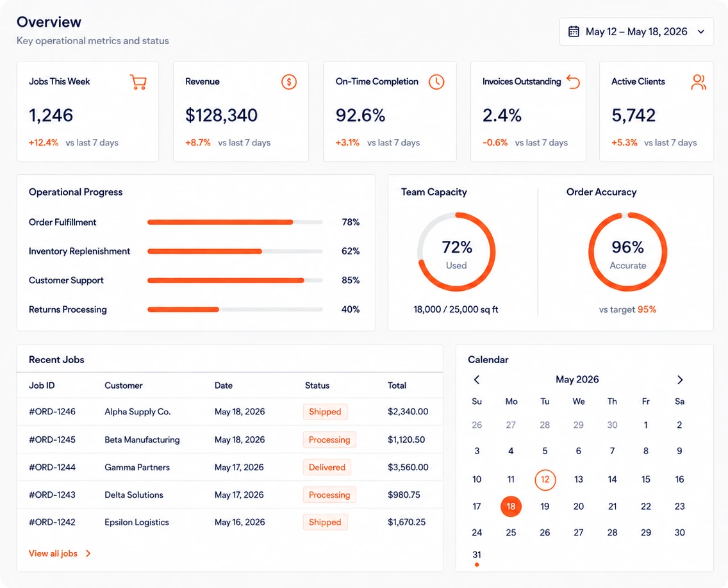Screen dimensions: 728x588
Task: Go to next month in Calendar
Action: 680,380
